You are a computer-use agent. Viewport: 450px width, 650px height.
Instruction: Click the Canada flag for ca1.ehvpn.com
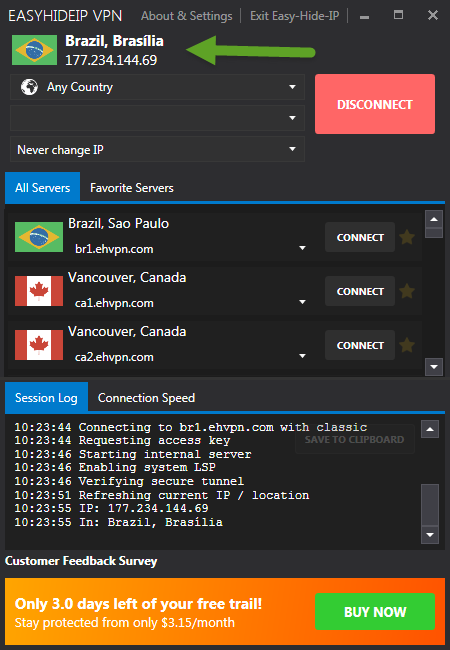click(x=39, y=291)
